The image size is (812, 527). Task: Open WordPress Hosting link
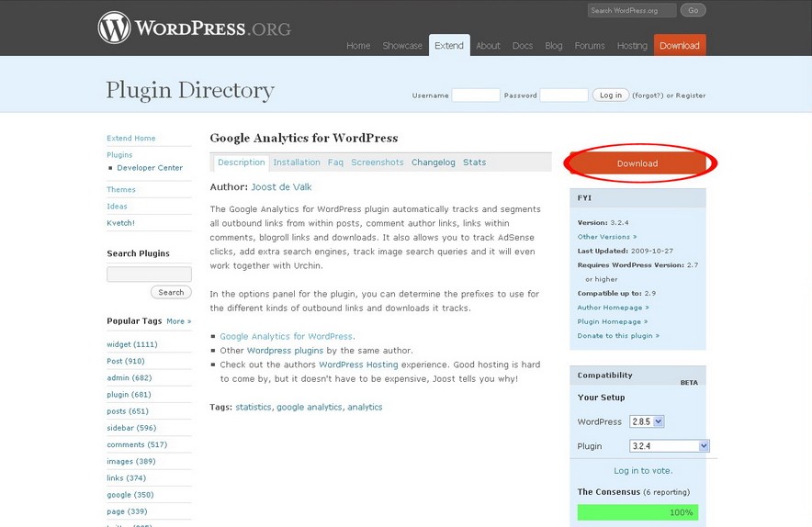pos(358,364)
